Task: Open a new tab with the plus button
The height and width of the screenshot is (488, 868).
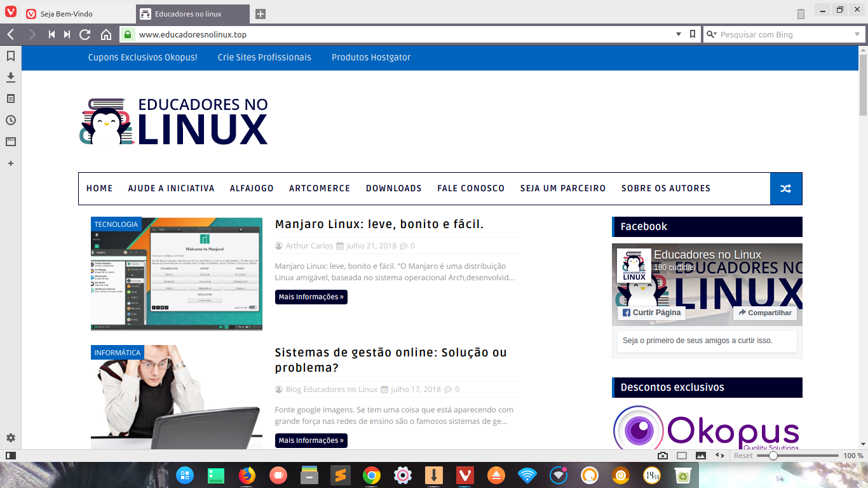Action: point(260,14)
